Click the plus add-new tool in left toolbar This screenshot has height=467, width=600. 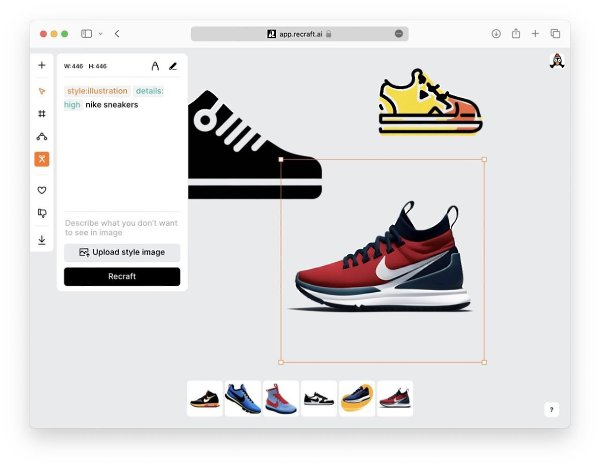click(x=42, y=65)
